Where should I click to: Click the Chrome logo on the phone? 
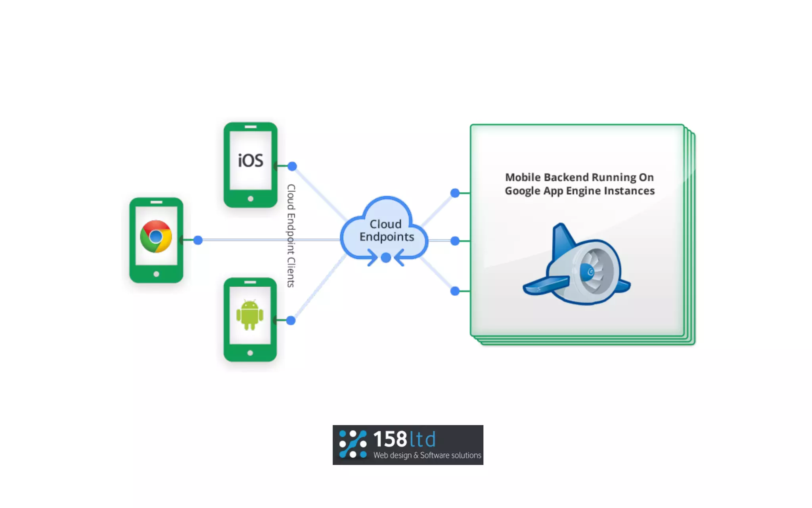click(x=156, y=237)
